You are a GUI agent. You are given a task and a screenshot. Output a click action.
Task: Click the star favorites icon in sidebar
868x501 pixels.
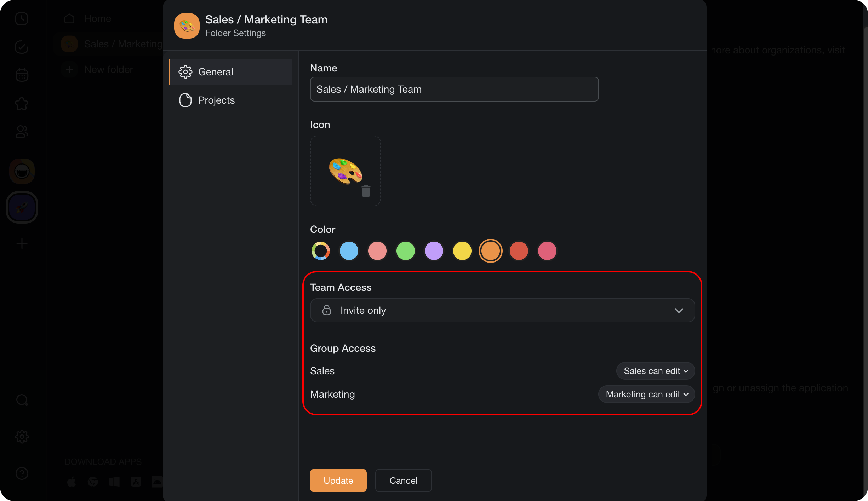pos(22,104)
